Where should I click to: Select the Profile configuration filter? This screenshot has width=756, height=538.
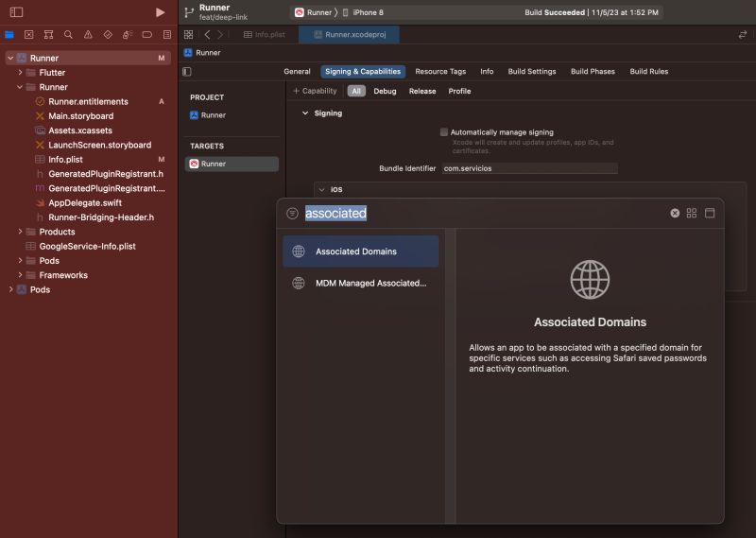tap(459, 91)
